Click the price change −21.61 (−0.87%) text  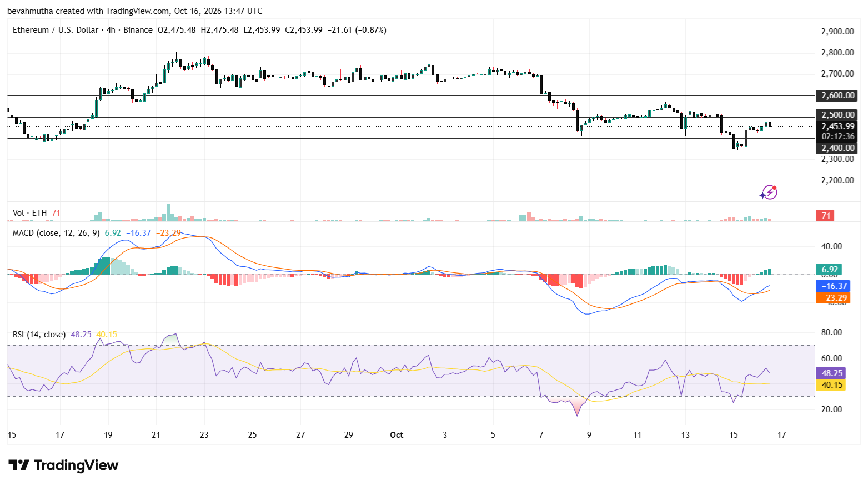[x=357, y=30]
